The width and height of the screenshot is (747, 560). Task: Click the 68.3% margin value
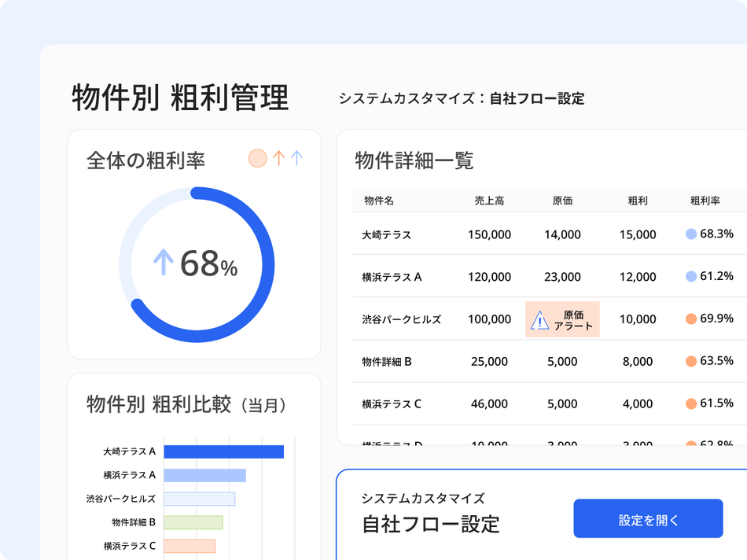tap(716, 234)
